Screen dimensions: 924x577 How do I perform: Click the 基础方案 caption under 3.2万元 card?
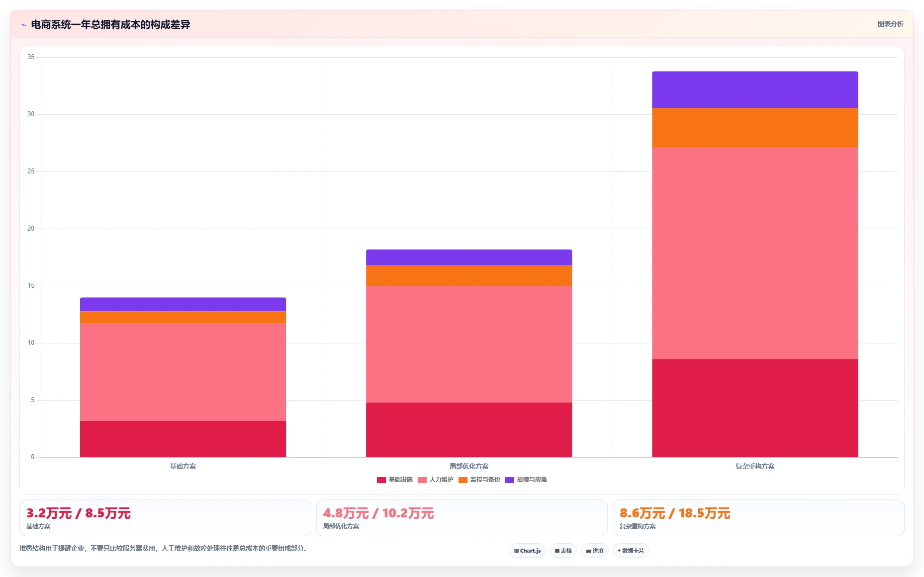click(38, 526)
